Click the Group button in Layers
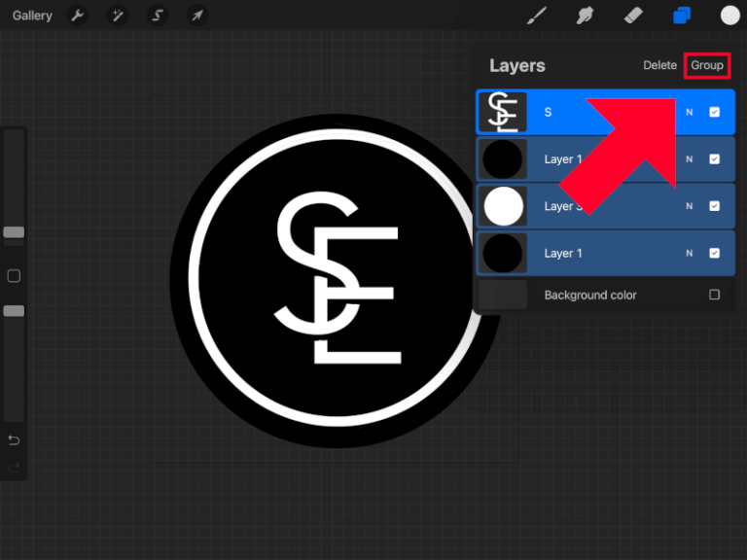The height and width of the screenshot is (560, 747). point(707,65)
